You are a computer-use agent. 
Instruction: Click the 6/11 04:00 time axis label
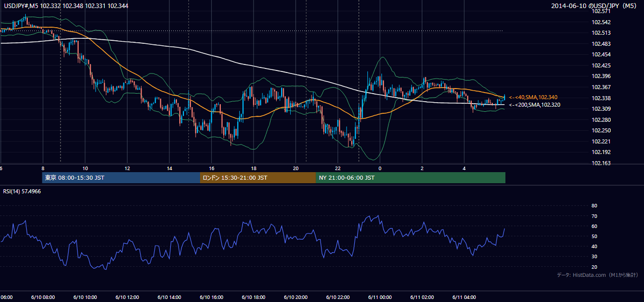pos(465,297)
